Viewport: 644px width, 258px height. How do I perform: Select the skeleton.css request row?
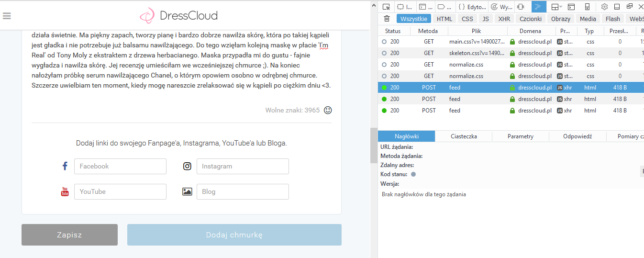[x=511, y=53]
